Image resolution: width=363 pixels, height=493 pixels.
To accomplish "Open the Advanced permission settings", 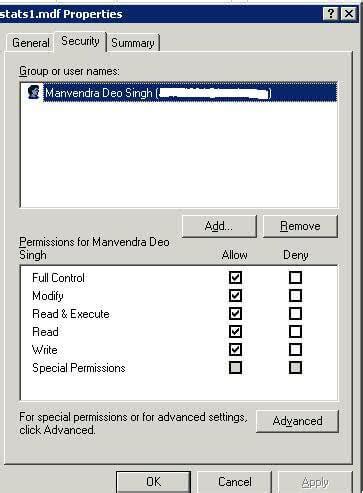I will 297,421.
